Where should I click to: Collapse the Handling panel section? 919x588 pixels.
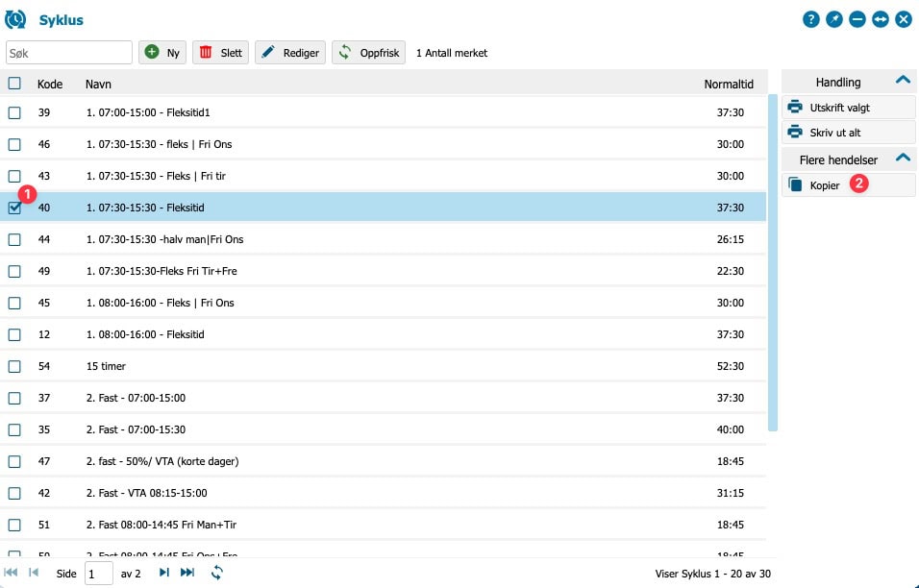point(903,81)
